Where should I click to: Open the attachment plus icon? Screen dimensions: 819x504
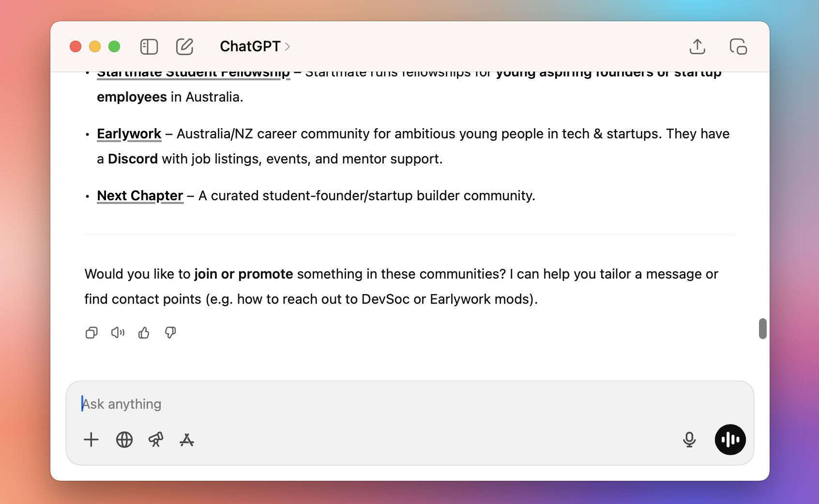[91, 440]
